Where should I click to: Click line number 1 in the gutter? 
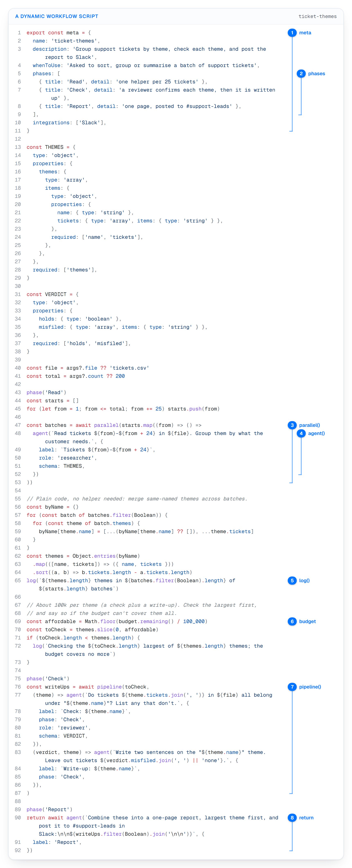click(19, 33)
